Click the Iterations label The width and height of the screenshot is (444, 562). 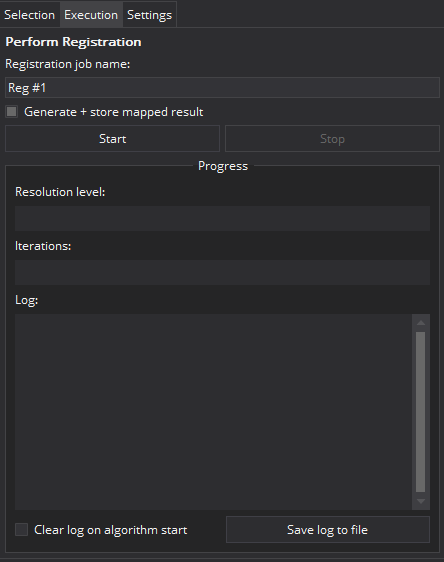(x=43, y=246)
